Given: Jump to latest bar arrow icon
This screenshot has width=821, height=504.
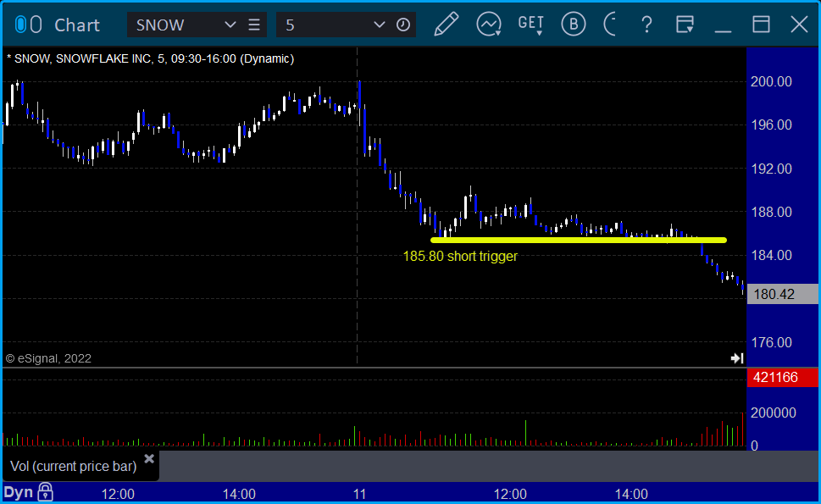Looking at the screenshot, I should 737,358.
